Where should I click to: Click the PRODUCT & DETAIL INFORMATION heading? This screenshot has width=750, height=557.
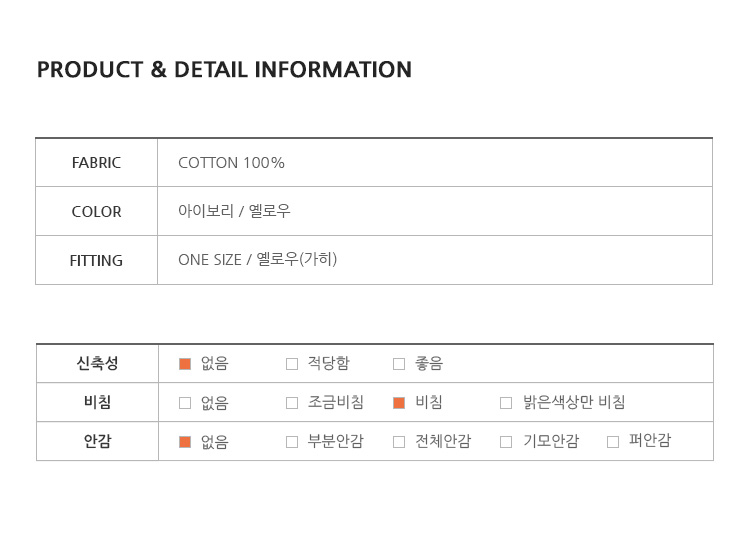tap(224, 70)
